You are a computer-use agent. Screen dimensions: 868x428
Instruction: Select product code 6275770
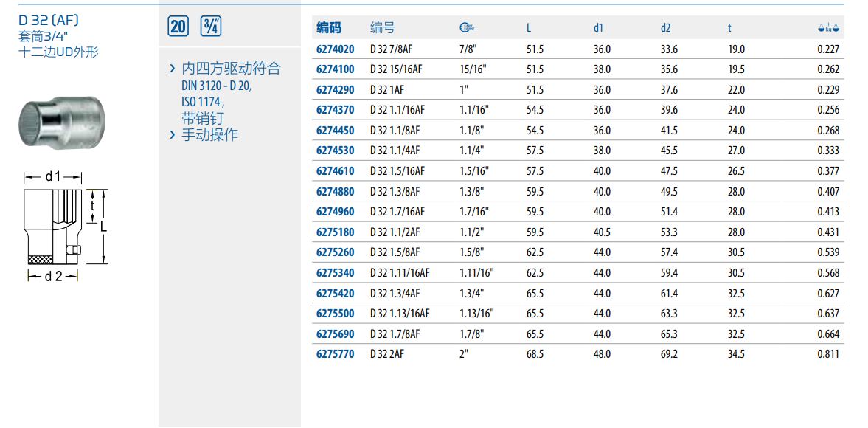pyautogui.click(x=335, y=354)
